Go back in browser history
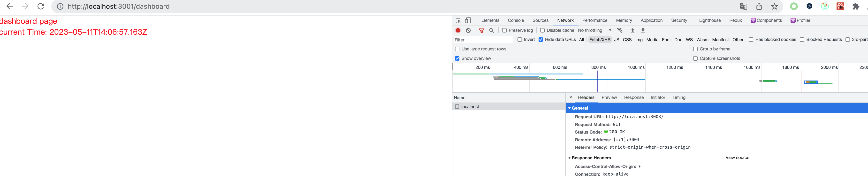This screenshot has height=176, width=868. click(9, 6)
